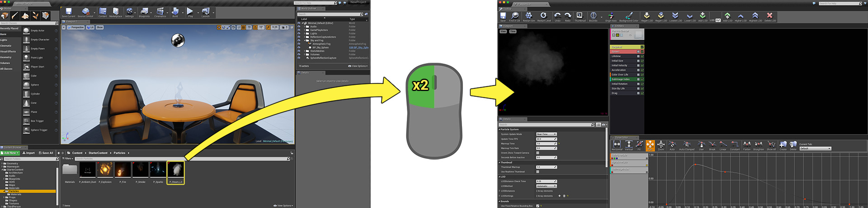Click the Color Over Life module in emitter
The width and height of the screenshot is (868, 208).
[x=627, y=75]
